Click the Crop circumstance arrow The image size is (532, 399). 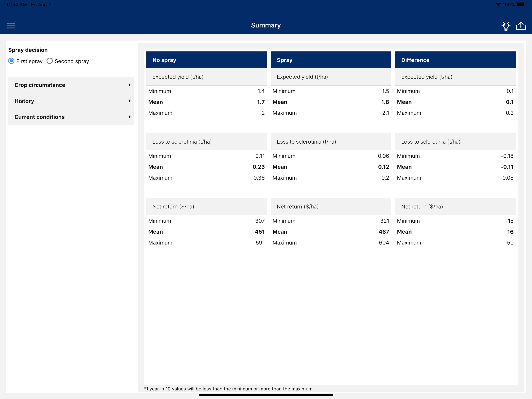129,85
